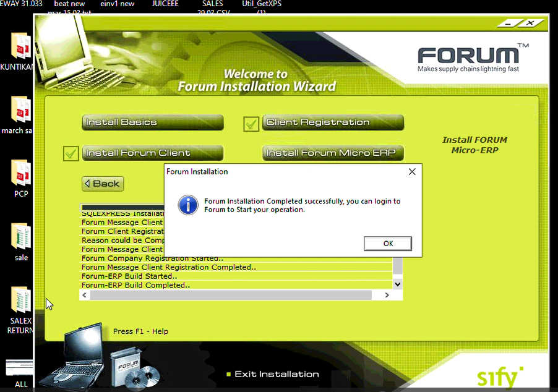Close the Forum installer window
Viewport: 558px width, 392px height.
point(530,23)
